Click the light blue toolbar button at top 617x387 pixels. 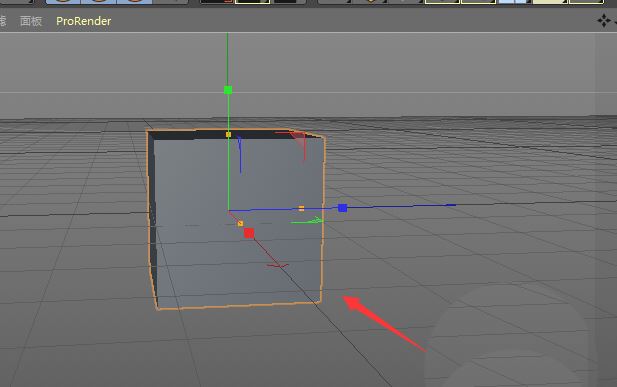coord(513,2)
